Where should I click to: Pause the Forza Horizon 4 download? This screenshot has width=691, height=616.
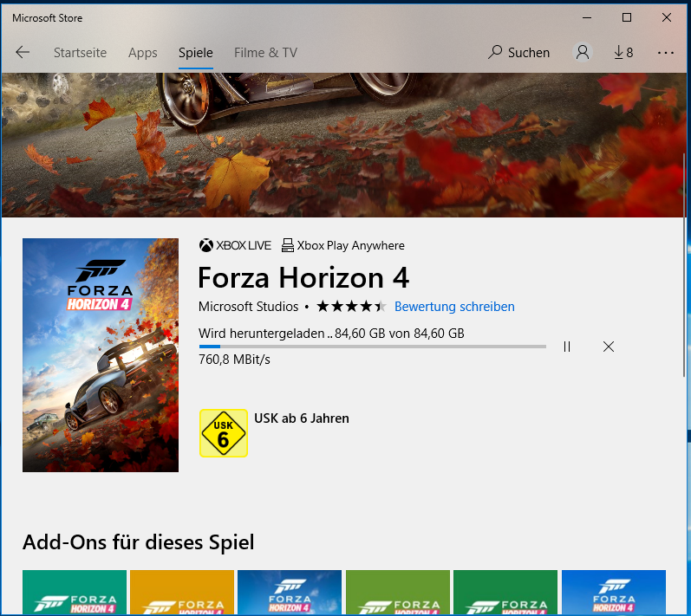[567, 347]
